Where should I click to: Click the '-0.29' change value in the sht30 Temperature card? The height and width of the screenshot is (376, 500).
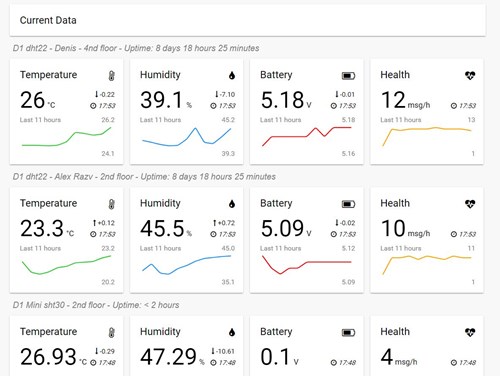point(107,351)
